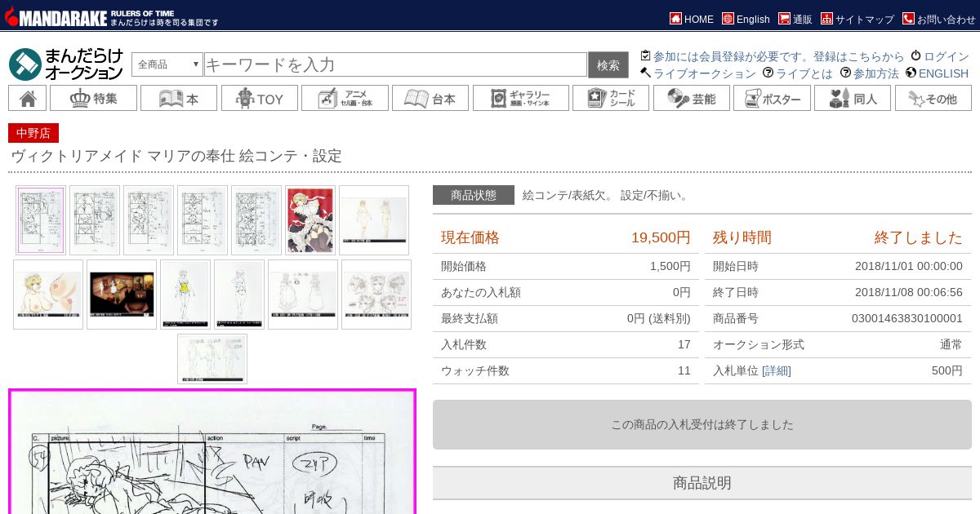
Task: Open the 台本 scripts category tab
Action: (x=430, y=98)
